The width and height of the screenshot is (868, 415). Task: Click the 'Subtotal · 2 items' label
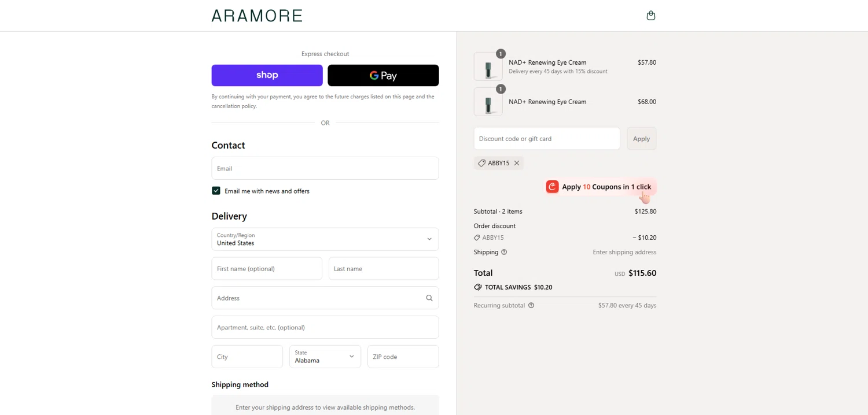(498, 212)
